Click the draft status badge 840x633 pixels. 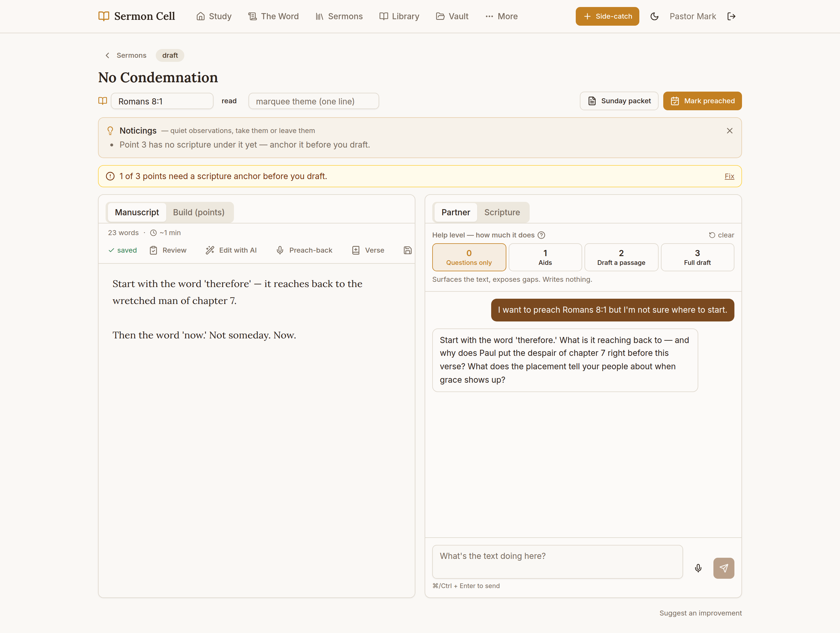click(170, 55)
